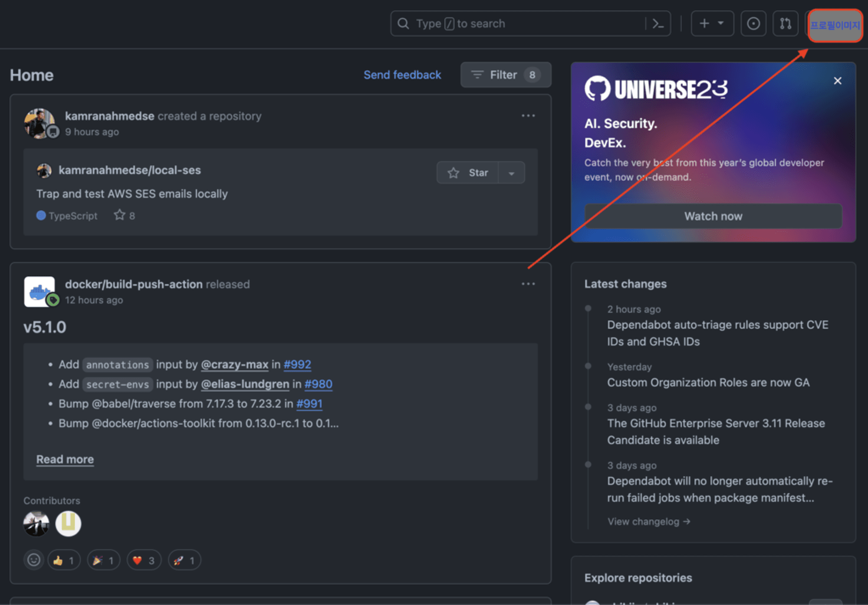This screenshot has height=605, width=868.
Task: Click the v5.1.0 release title
Action: (45, 327)
